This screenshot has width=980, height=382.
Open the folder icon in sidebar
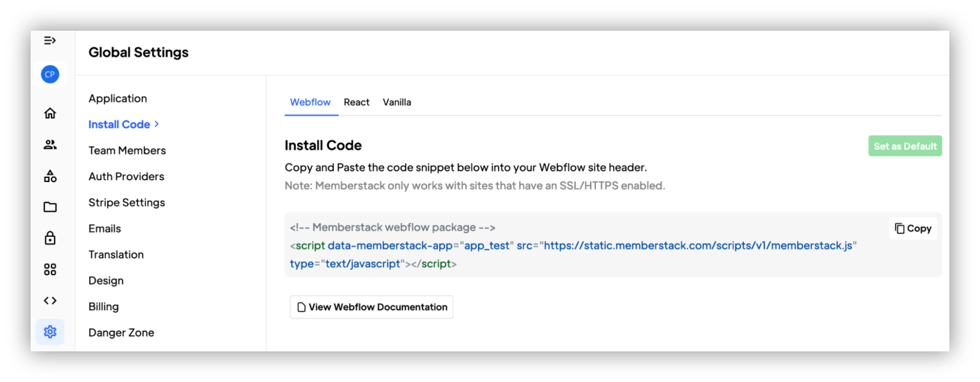tap(50, 207)
